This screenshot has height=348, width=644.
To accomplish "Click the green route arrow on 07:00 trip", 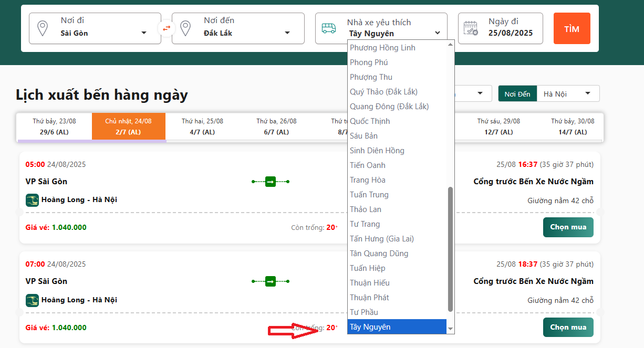I will tap(271, 282).
